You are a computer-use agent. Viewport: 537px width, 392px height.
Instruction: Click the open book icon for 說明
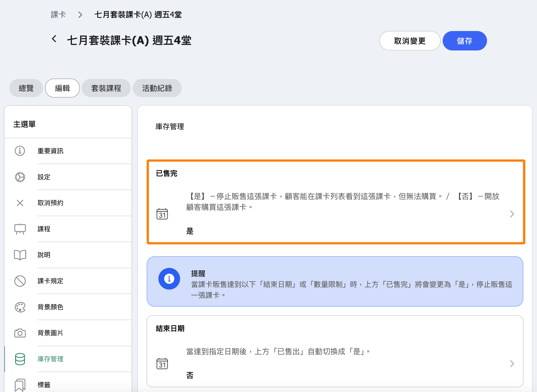pyautogui.click(x=20, y=255)
